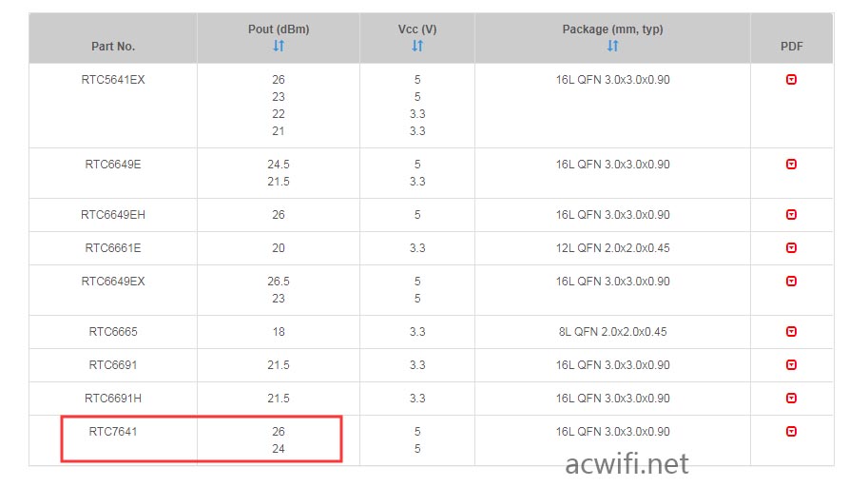Click the RTC6691H PDF icon
The image size is (868, 487).
(x=791, y=398)
